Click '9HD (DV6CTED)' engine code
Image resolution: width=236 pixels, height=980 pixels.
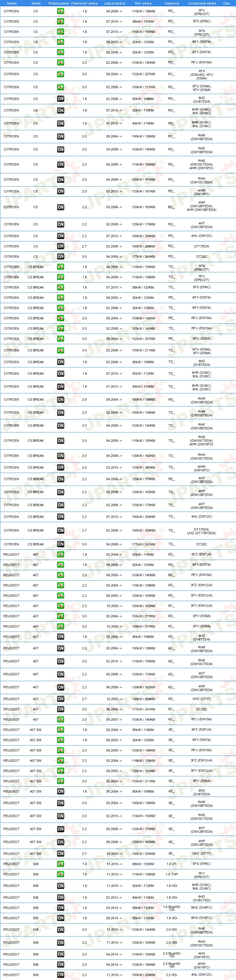click(202, 898)
